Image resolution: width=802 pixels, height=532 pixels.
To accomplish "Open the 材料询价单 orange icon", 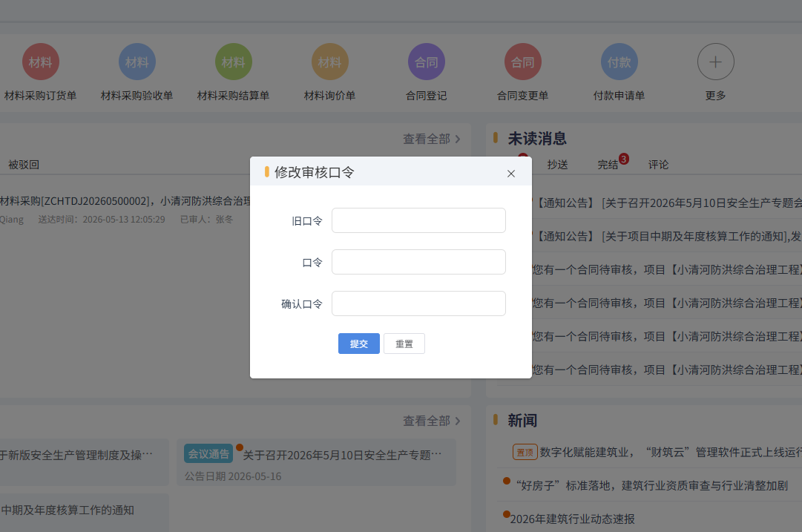I will click(x=330, y=62).
